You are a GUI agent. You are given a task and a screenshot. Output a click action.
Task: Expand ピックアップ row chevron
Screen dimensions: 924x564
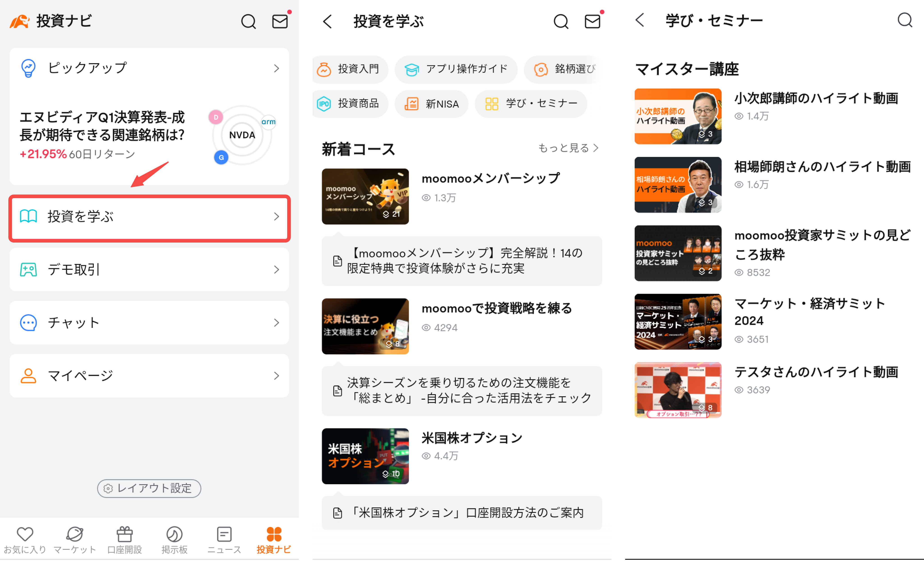(x=276, y=68)
